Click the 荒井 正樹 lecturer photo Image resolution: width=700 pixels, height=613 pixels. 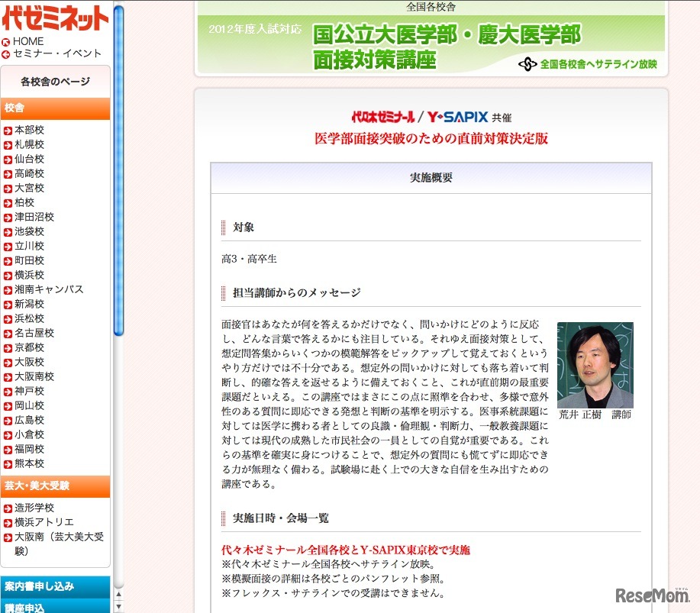click(x=595, y=365)
